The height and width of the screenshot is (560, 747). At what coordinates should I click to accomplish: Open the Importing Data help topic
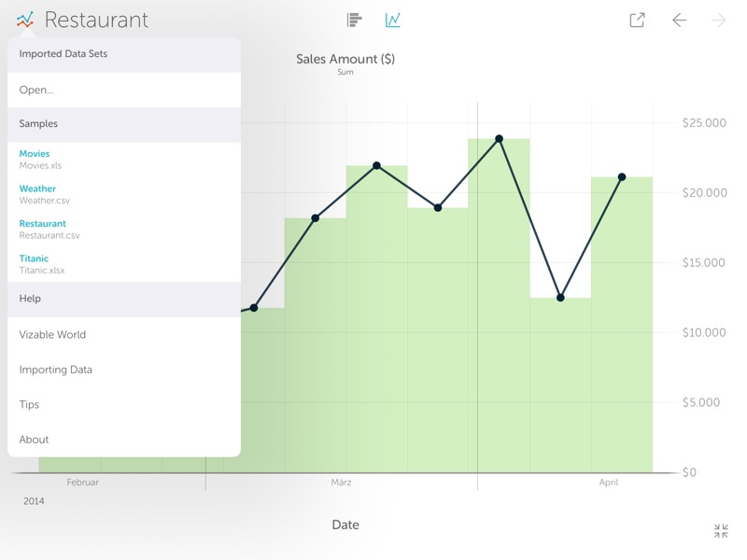124,370
